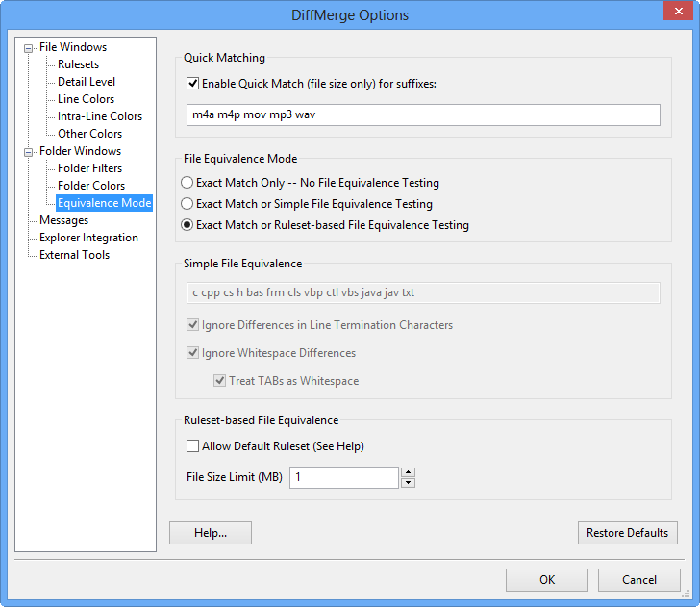Open Intra-Line Colors page

99,116
